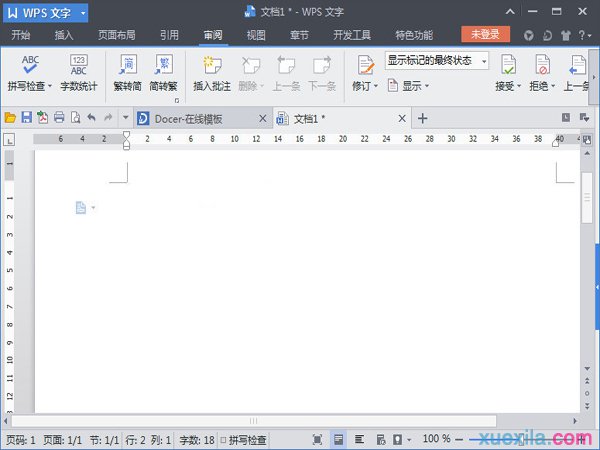Viewport: 600px width, 450px height.
Task: Switch to the 视图 tab
Action: tap(256, 35)
